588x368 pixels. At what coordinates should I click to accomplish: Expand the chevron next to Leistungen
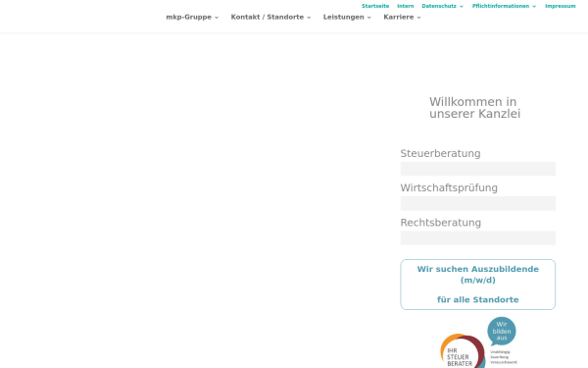coord(369,18)
